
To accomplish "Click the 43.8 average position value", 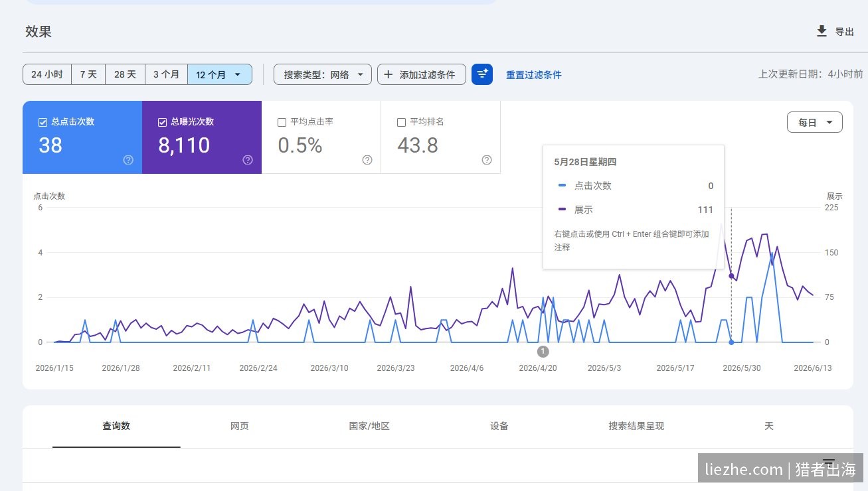I will tap(418, 145).
